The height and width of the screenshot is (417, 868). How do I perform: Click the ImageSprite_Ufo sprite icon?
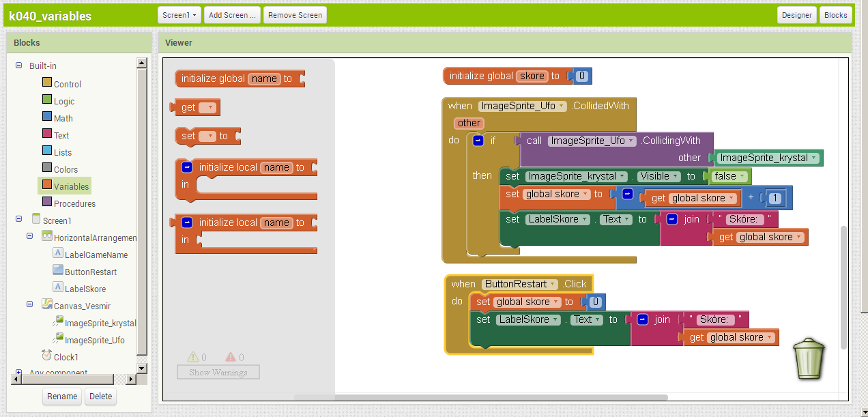click(58, 339)
